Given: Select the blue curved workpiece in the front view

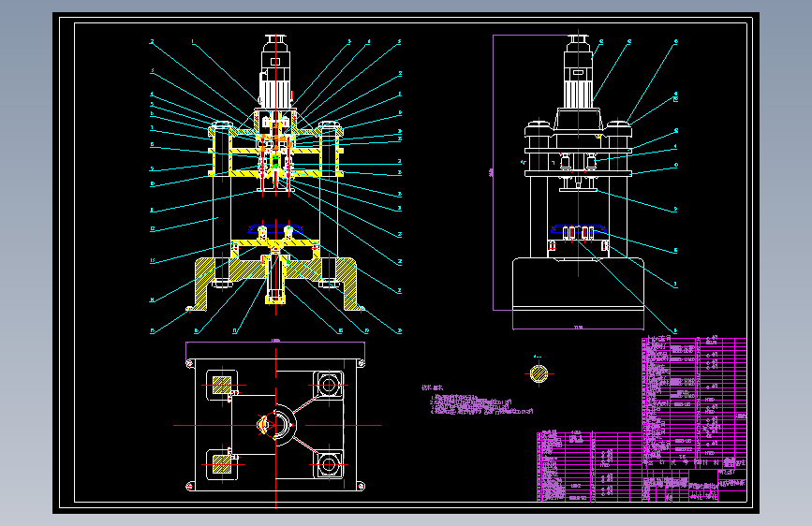Looking at the screenshot, I should point(275,228).
